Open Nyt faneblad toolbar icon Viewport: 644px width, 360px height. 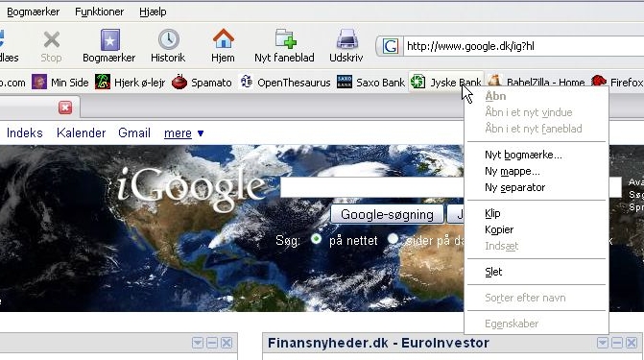285,40
